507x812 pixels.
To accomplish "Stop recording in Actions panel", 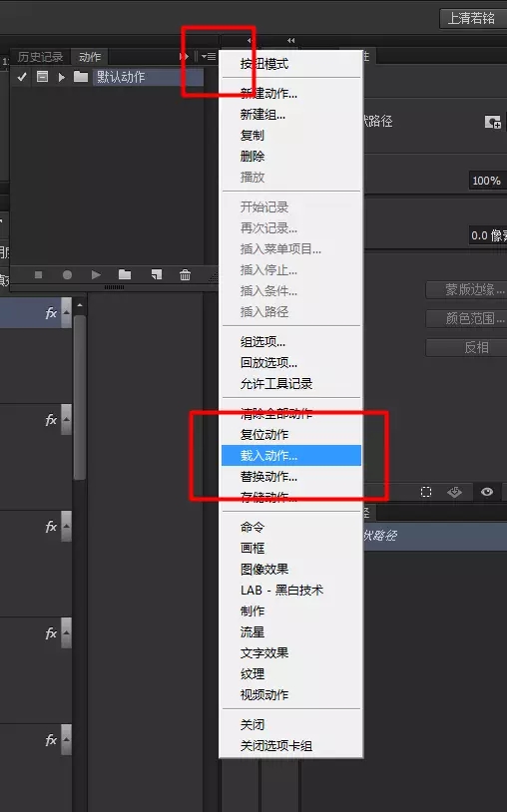I will (x=38, y=275).
